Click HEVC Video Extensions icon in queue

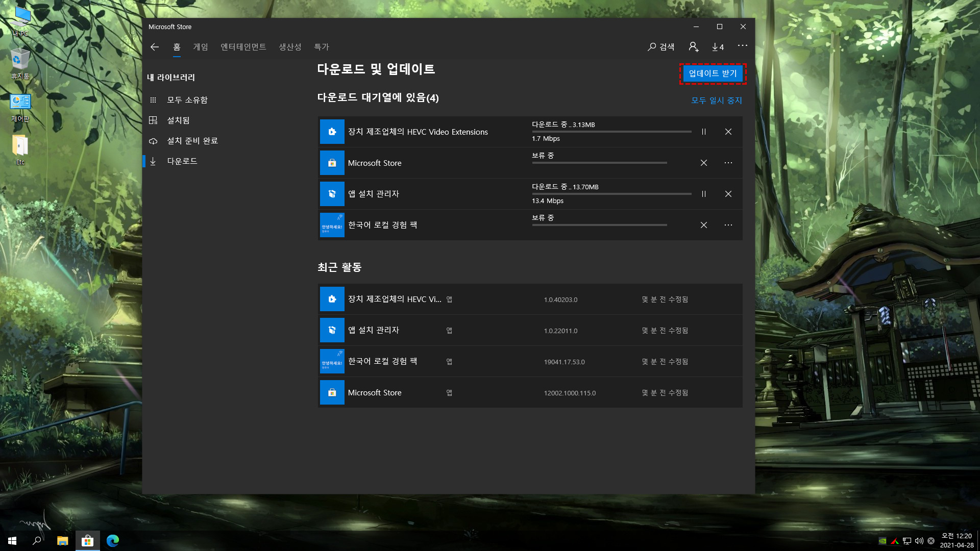[x=332, y=132]
